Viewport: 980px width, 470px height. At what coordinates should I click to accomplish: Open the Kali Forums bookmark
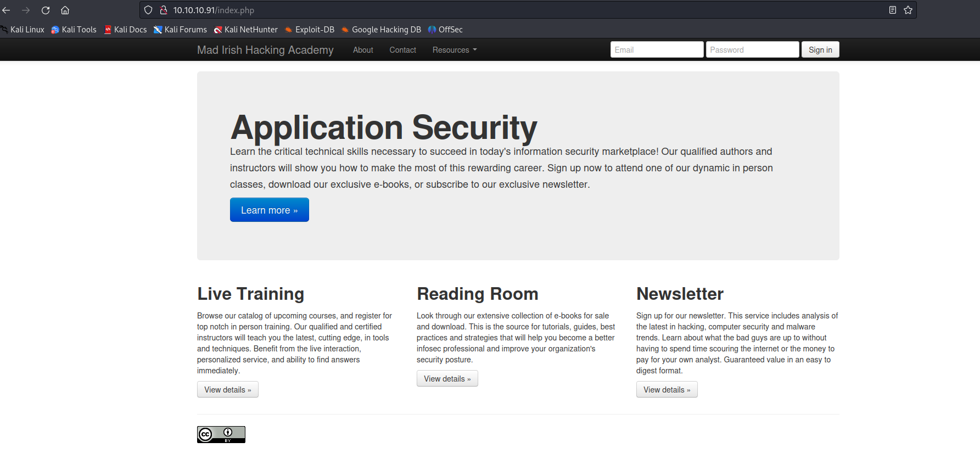click(x=180, y=30)
